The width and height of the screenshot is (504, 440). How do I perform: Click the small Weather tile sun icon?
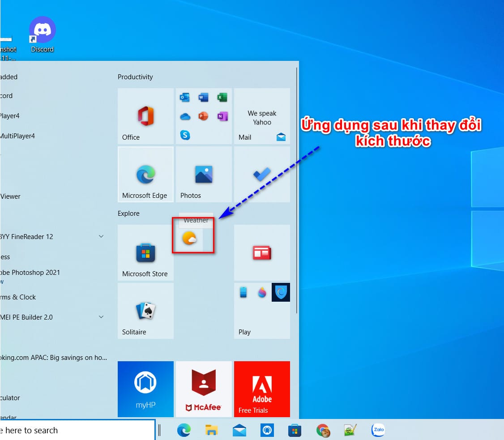coord(189,239)
